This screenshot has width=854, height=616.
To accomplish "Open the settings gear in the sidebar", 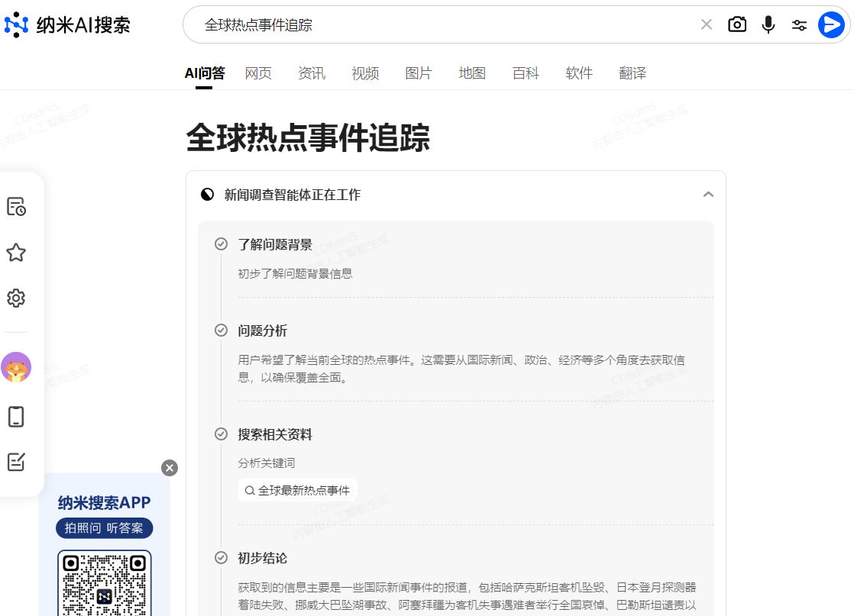I will pos(16,298).
